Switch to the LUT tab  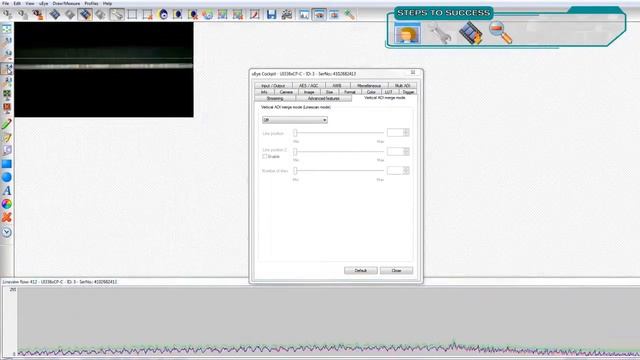pos(388,92)
